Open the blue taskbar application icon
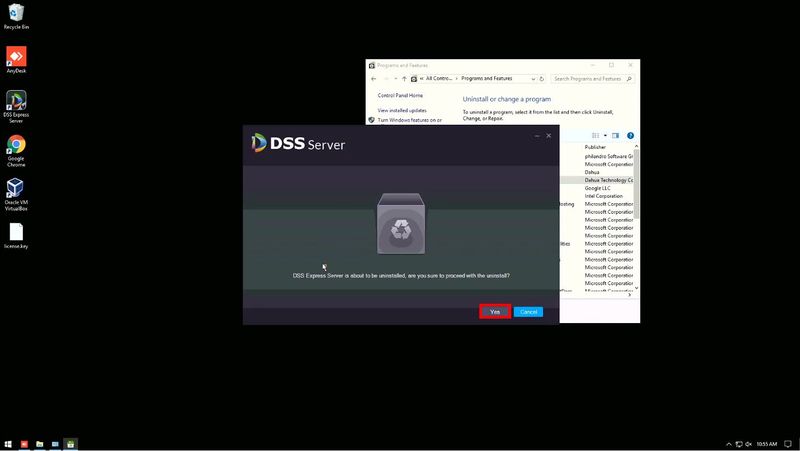The image size is (800, 451). point(55,444)
